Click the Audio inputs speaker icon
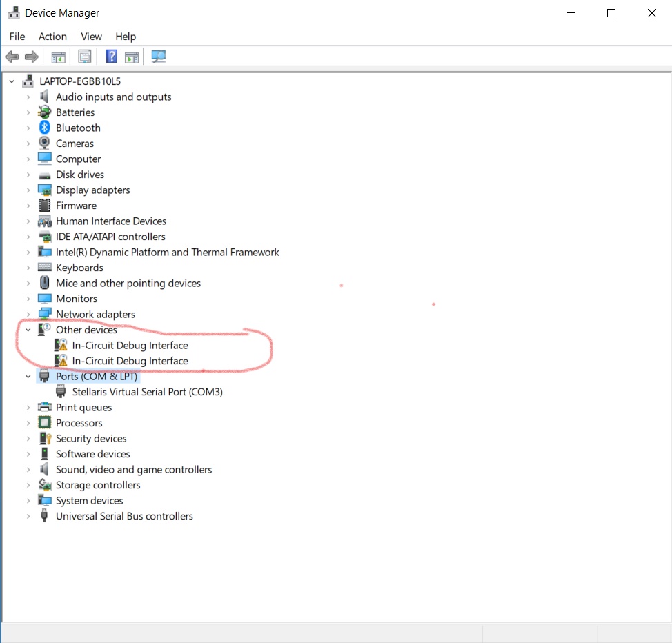 [x=44, y=97]
